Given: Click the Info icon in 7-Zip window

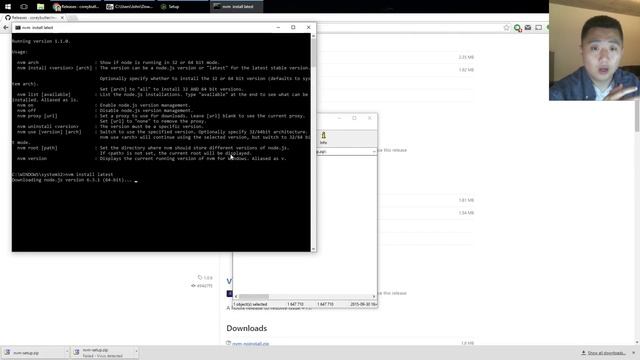Looking at the screenshot, I should pyautogui.click(x=323, y=138).
